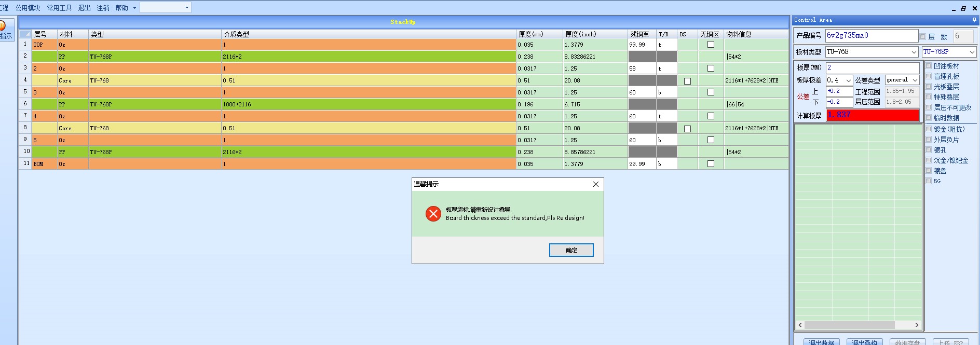Click scrollbar left arrow in Control Area grid
The image size is (980, 345).
click(x=800, y=325)
